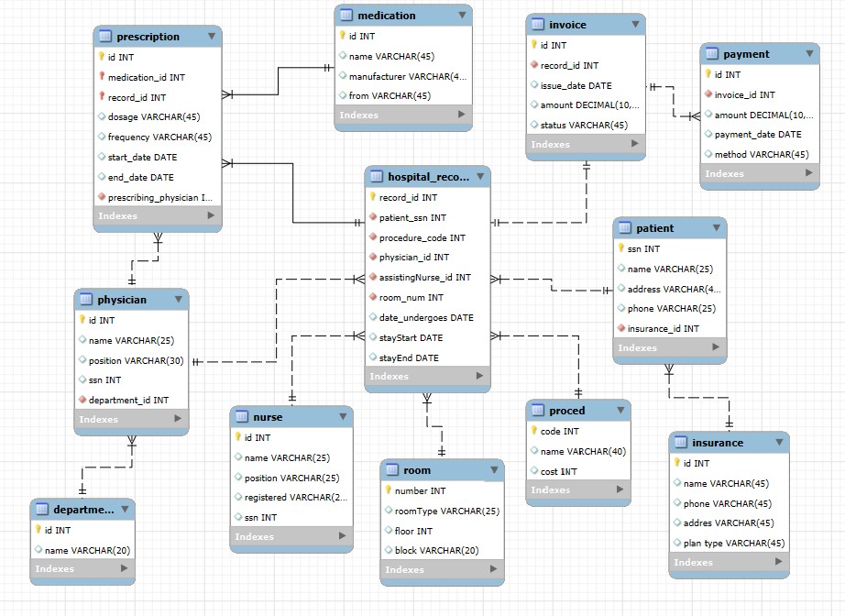Expand Indexes section of physician table
Viewport: 845px width, 616px height.
[x=178, y=418]
